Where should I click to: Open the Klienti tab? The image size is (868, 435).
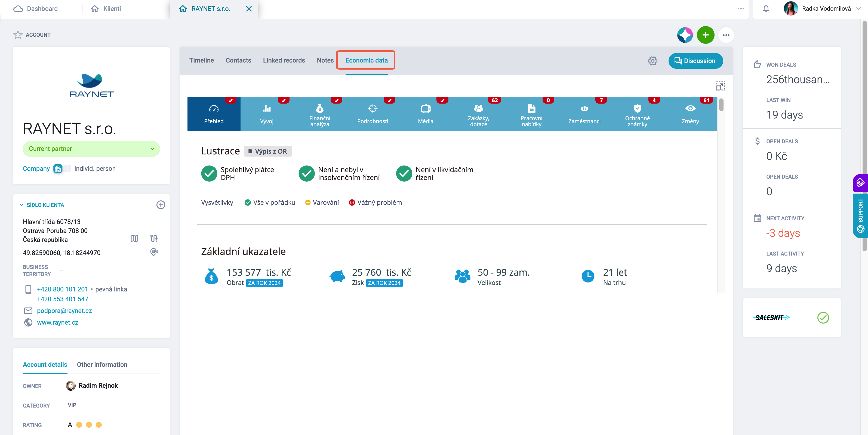106,9
